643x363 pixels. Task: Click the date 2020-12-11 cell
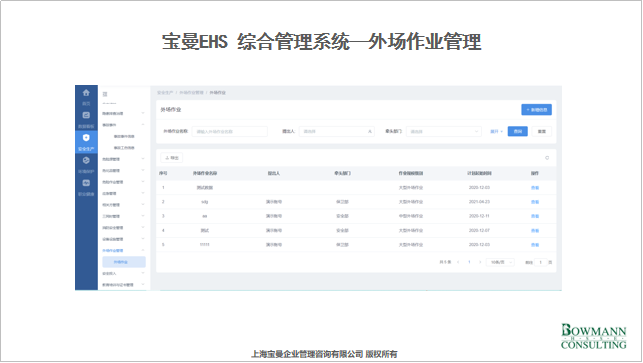(x=479, y=216)
